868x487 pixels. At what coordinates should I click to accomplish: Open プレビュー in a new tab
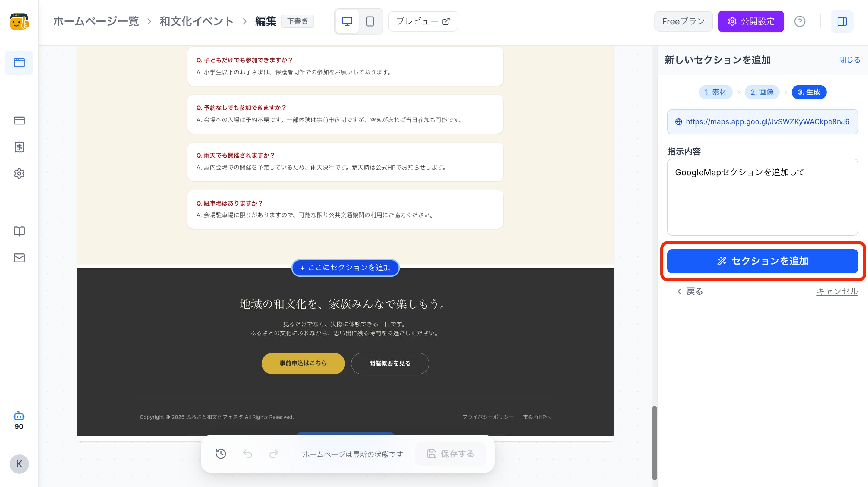(423, 22)
